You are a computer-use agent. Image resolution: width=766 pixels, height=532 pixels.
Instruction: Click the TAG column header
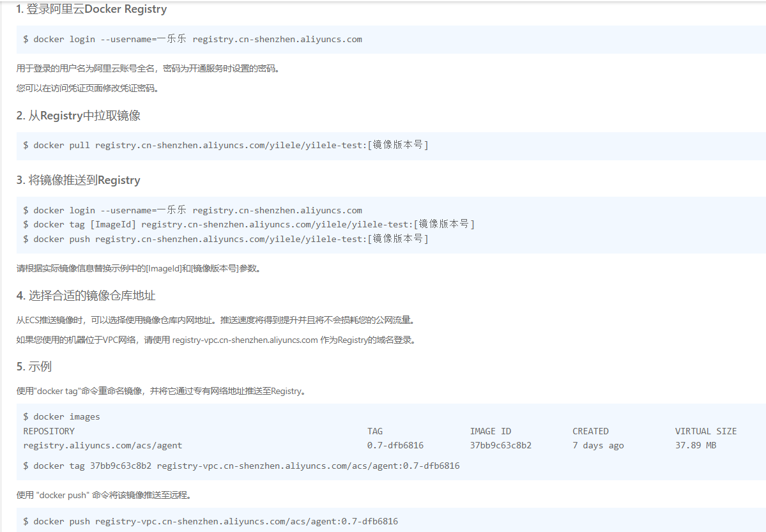click(375, 431)
